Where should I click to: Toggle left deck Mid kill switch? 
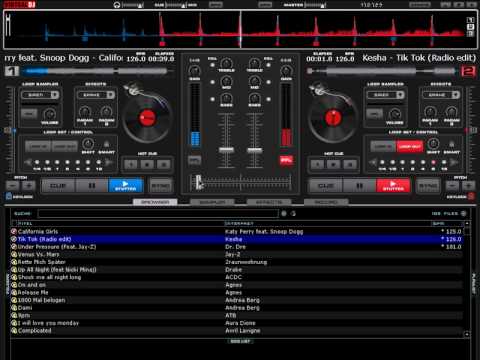pos(213,82)
